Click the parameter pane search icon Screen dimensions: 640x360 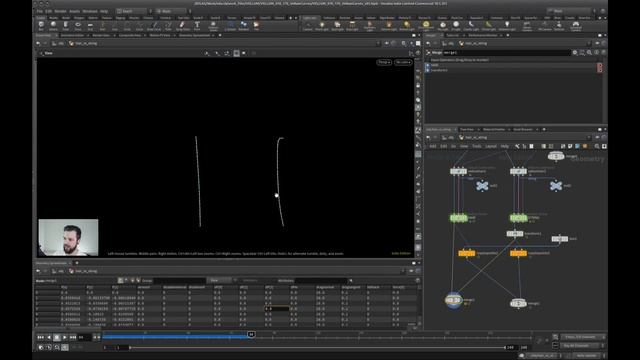pos(589,53)
